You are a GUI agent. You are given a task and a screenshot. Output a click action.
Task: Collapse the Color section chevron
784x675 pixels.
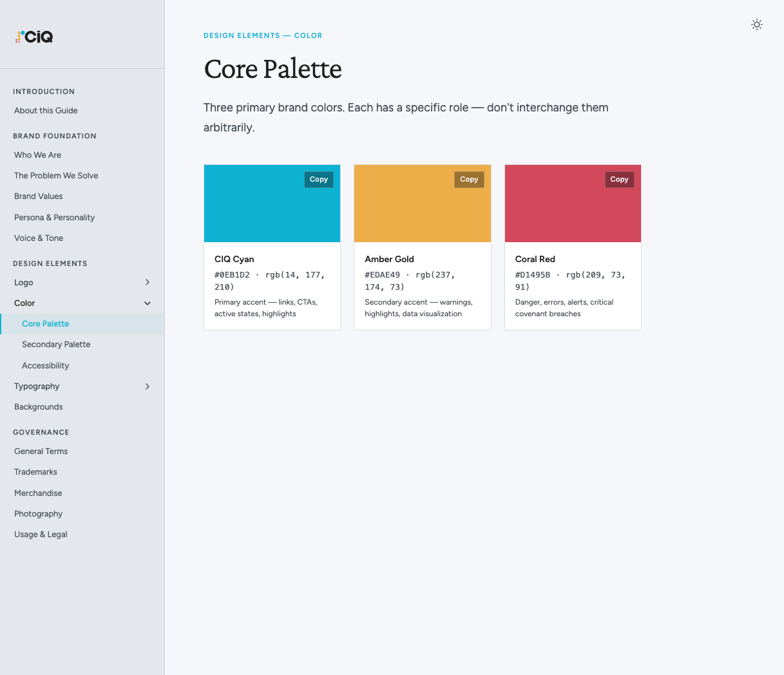(147, 303)
